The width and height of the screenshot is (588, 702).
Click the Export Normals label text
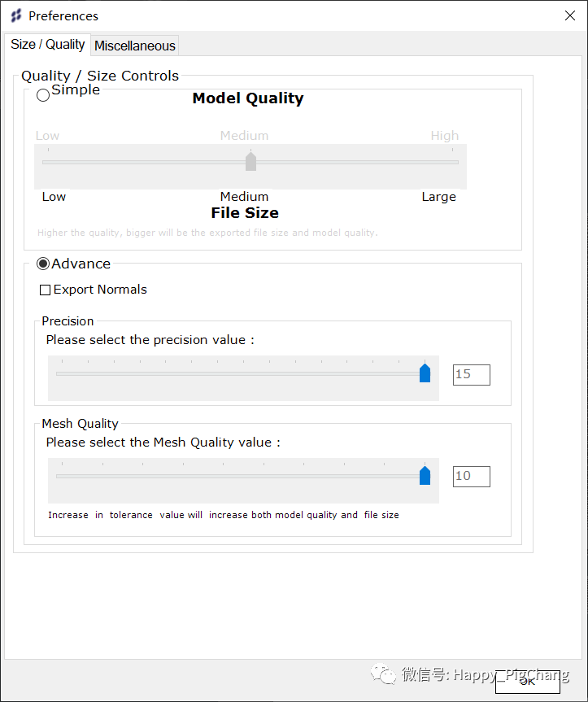pos(100,290)
